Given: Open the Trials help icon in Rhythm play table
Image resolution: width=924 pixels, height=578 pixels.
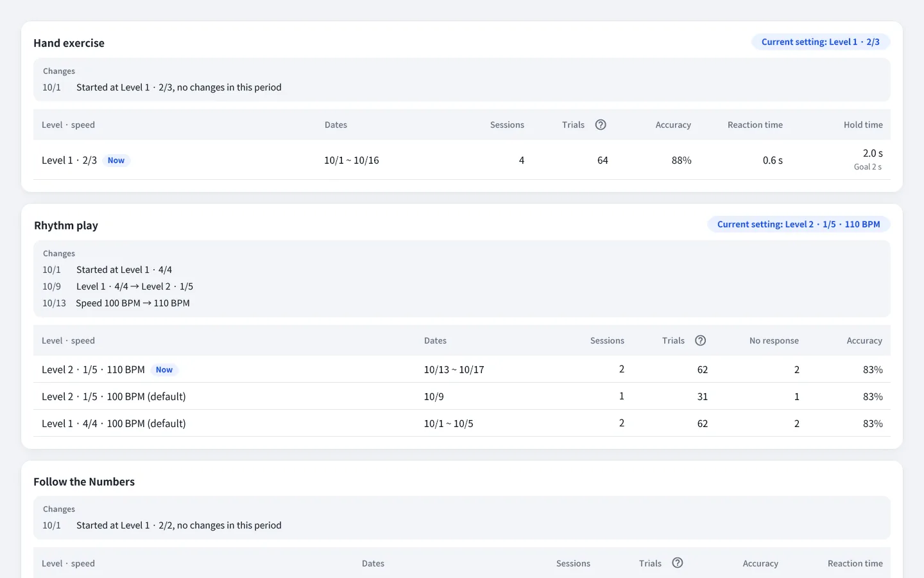Looking at the screenshot, I should [x=701, y=340].
